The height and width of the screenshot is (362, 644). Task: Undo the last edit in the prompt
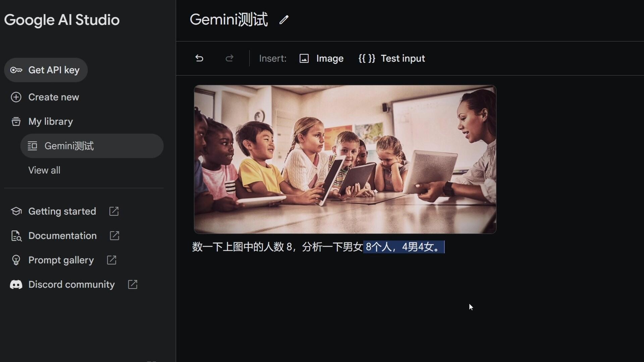click(x=199, y=58)
